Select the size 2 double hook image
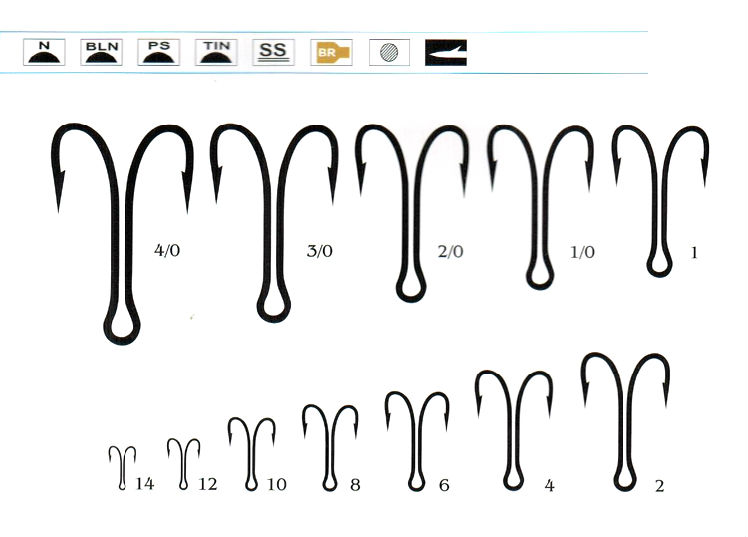Image resolution: width=748 pixels, height=537 pixels. [x=625, y=422]
